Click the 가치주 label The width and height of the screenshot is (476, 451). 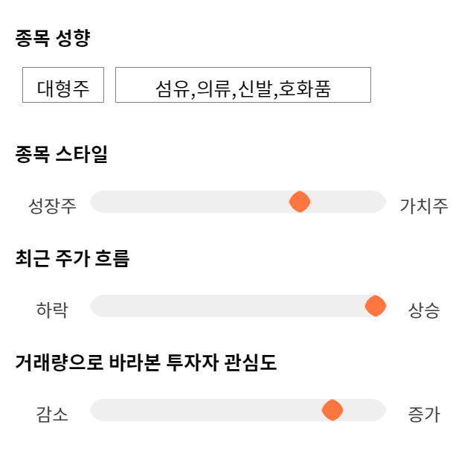click(424, 206)
